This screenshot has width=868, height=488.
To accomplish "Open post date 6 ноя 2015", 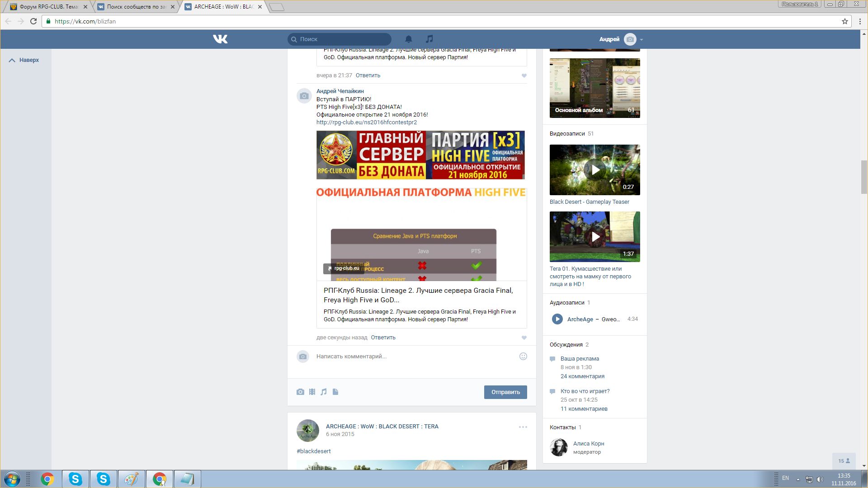I will [x=340, y=434].
